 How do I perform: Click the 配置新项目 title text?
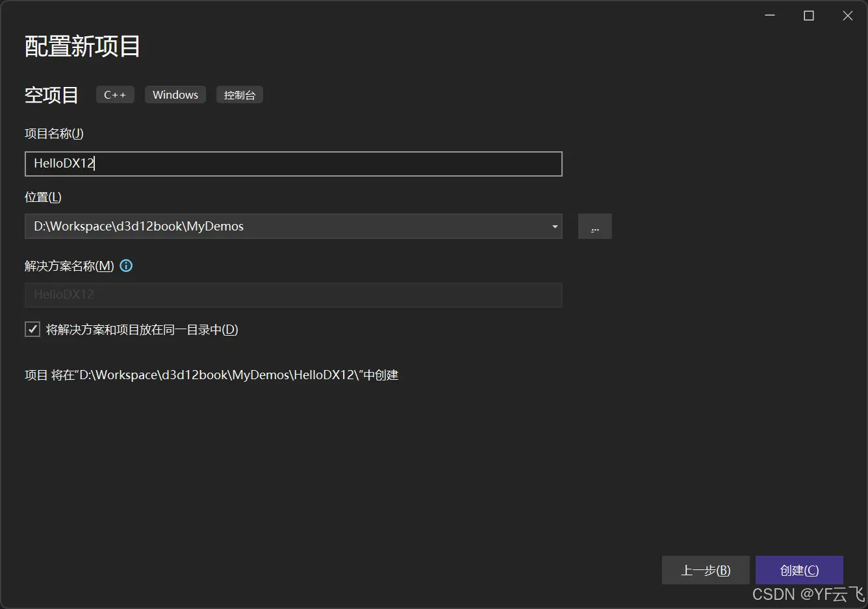tap(81, 46)
